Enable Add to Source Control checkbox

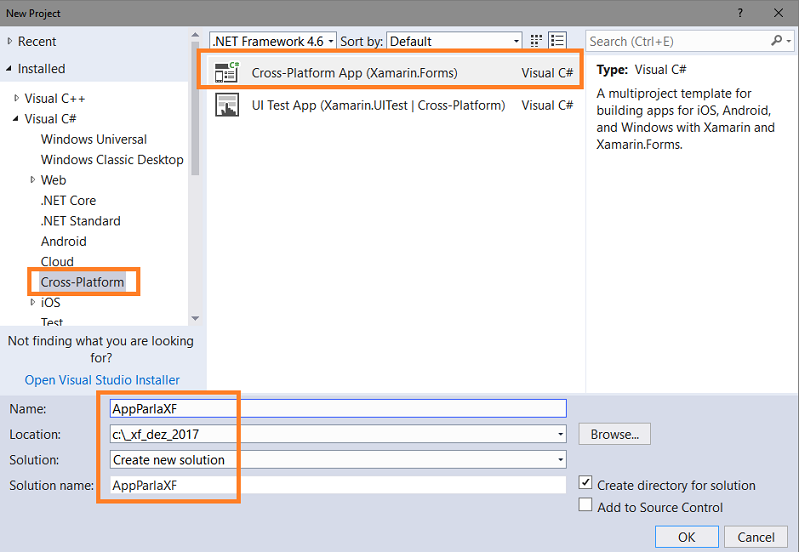[x=585, y=505]
